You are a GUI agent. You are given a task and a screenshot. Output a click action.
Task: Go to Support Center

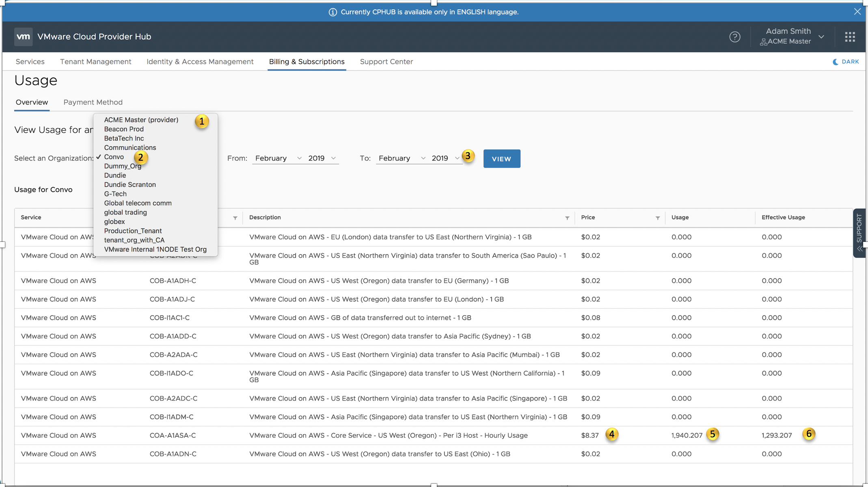(386, 62)
